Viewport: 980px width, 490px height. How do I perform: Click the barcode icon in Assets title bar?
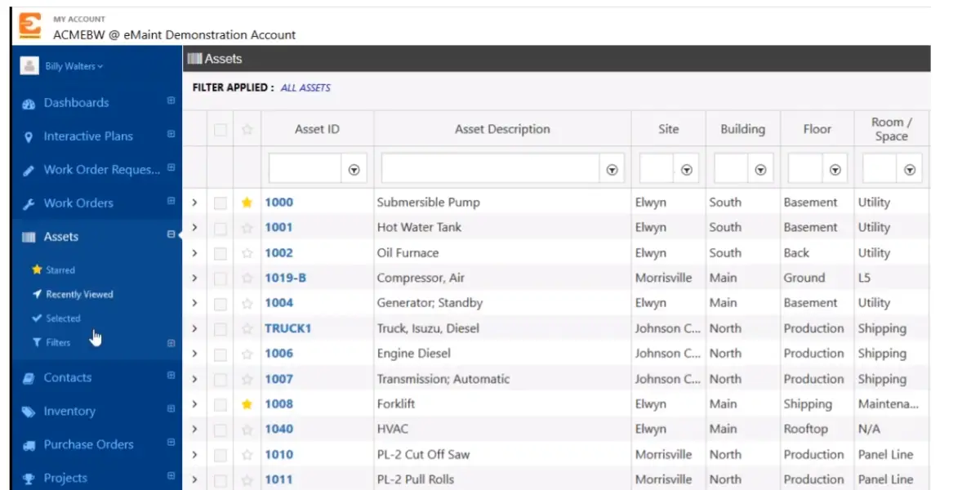click(194, 59)
